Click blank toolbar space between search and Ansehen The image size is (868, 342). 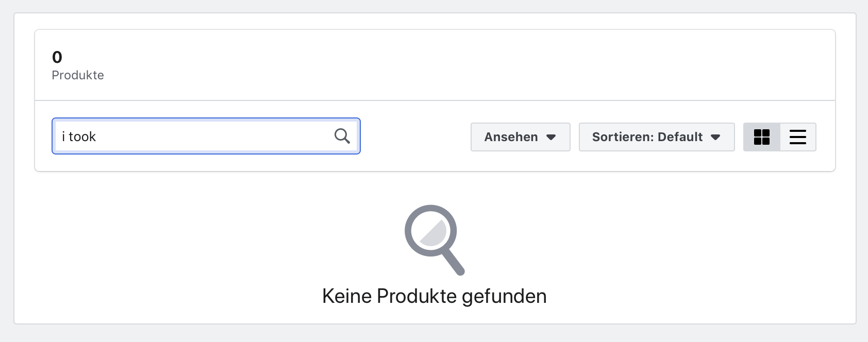415,136
